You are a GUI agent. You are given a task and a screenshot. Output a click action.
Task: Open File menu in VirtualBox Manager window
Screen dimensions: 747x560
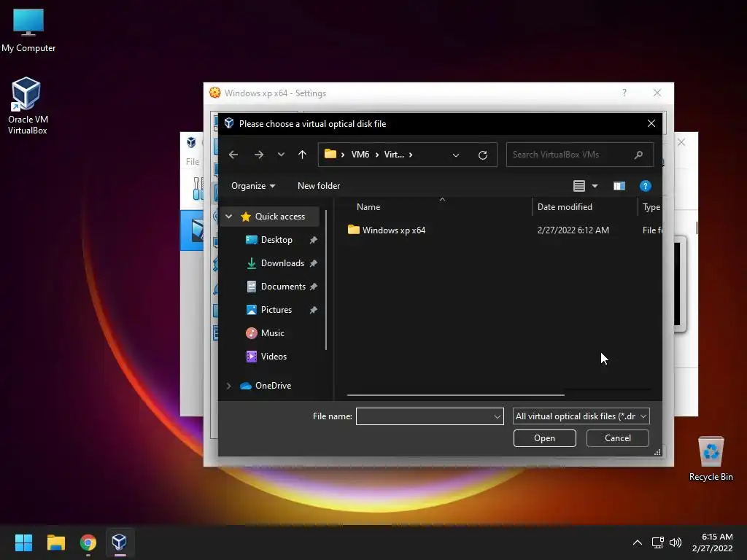click(193, 162)
